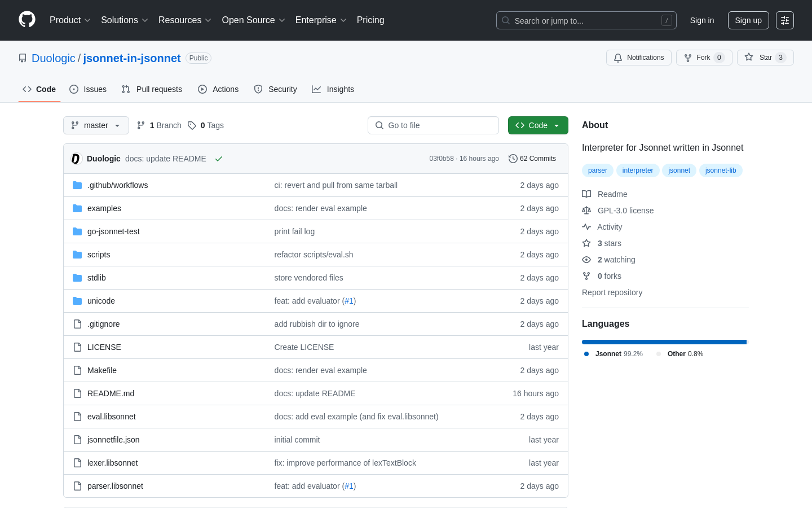Screen dimensions: 812x508
Task: Click the Report repository link
Action: click(612, 292)
